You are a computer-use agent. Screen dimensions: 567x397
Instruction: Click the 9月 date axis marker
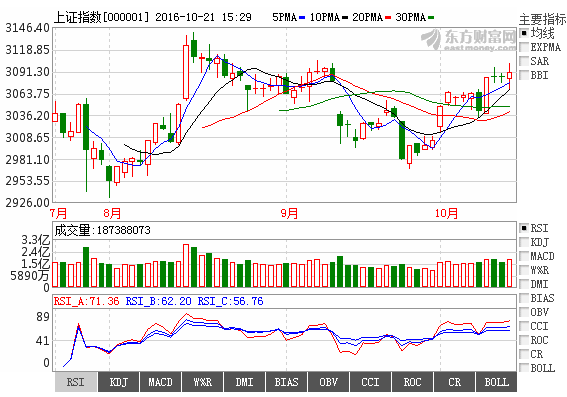[289, 213]
